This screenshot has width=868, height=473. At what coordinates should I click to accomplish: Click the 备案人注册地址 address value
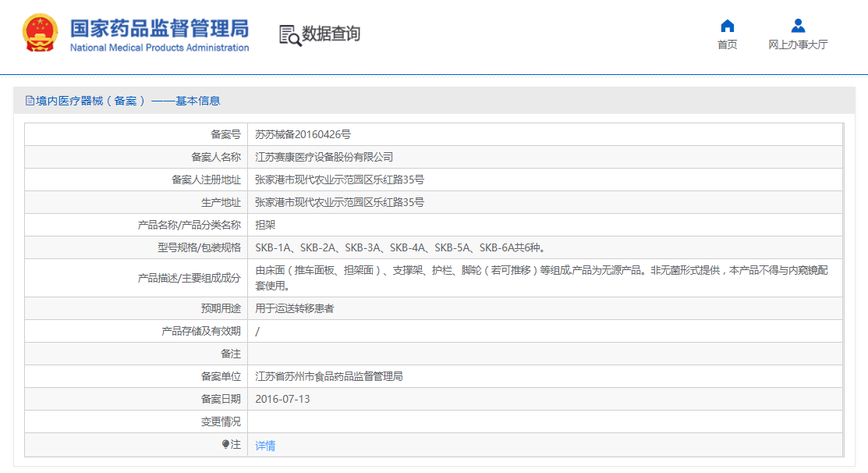tap(339, 180)
